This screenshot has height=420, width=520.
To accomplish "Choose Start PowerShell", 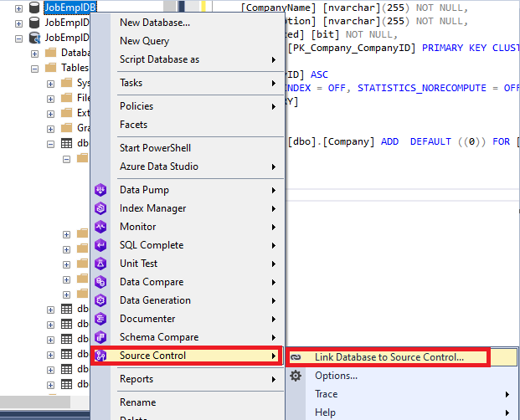I will (x=188, y=148).
